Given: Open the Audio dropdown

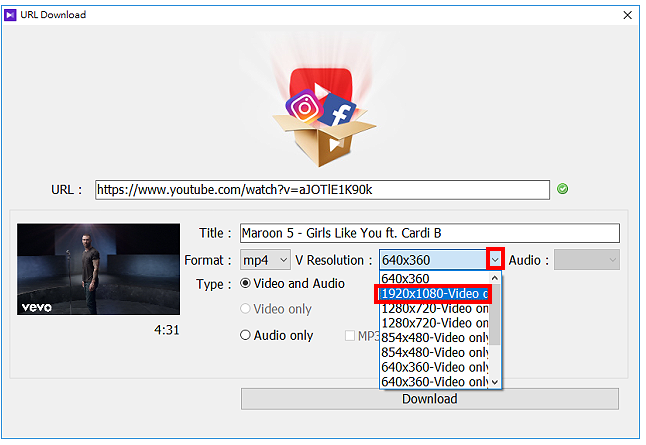Looking at the screenshot, I should point(587,260).
